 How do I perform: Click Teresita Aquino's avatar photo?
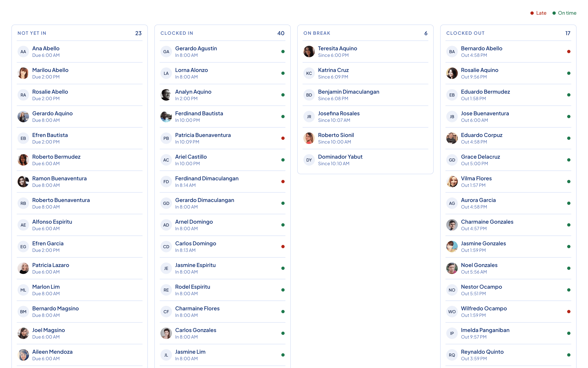(309, 52)
